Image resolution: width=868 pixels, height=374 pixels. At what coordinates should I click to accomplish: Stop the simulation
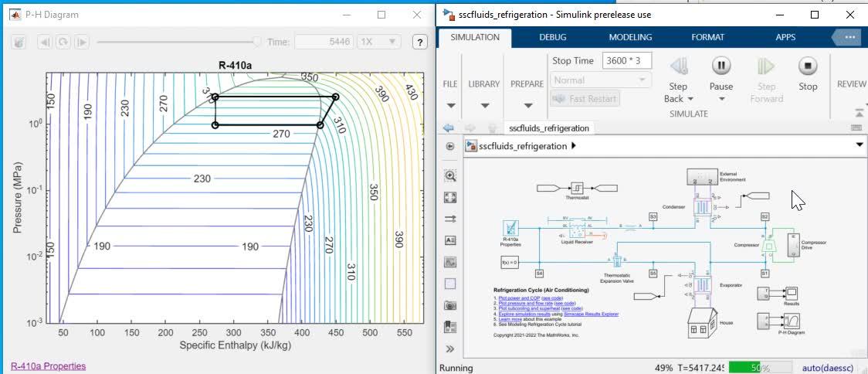[x=808, y=66]
